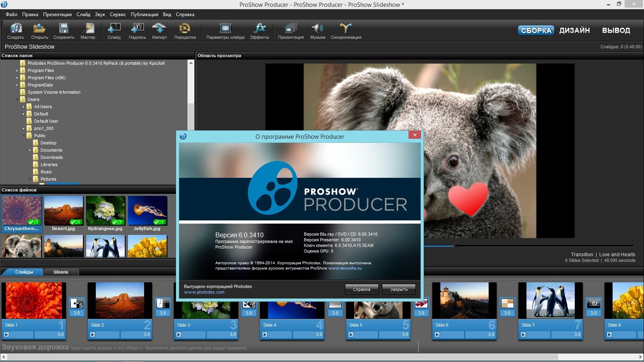Click play icon on Slide 1
This screenshot has width=644, height=362.
pyautogui.click(x=6, y=334)
